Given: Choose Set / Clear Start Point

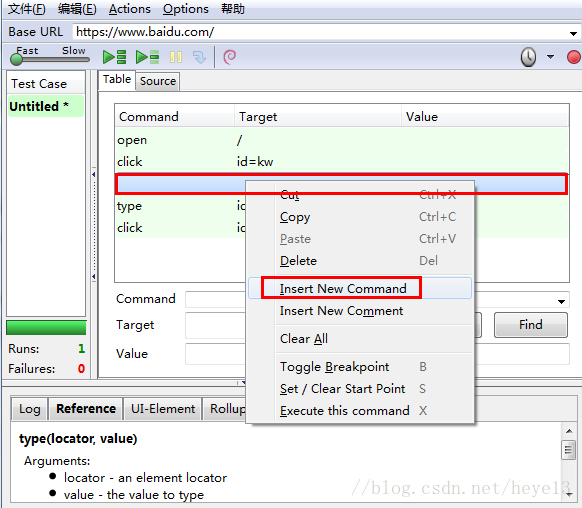Looking at the screenshot, I should click(360, 389).
